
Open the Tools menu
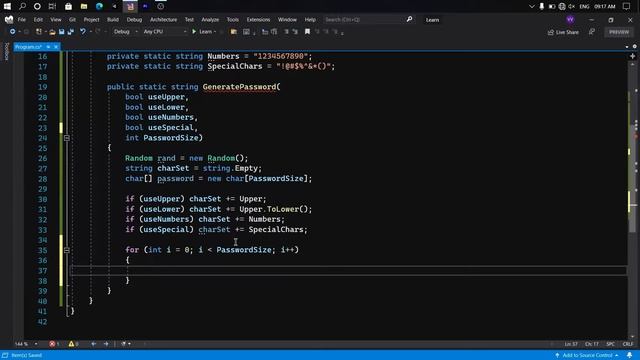point(233,20)
